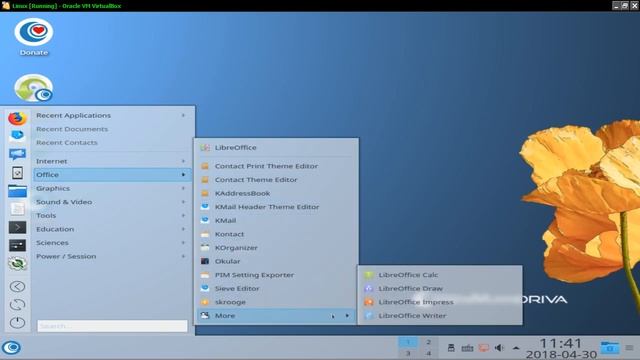The height and width of the screenshot is (360, 640).
Task: Expand the Graphics category
Action: 112,188
